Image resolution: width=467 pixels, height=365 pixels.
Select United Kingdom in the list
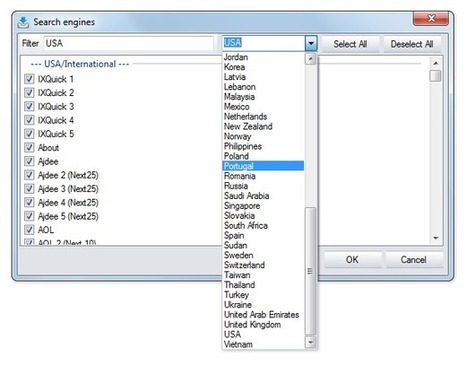(x=263, y=325)
